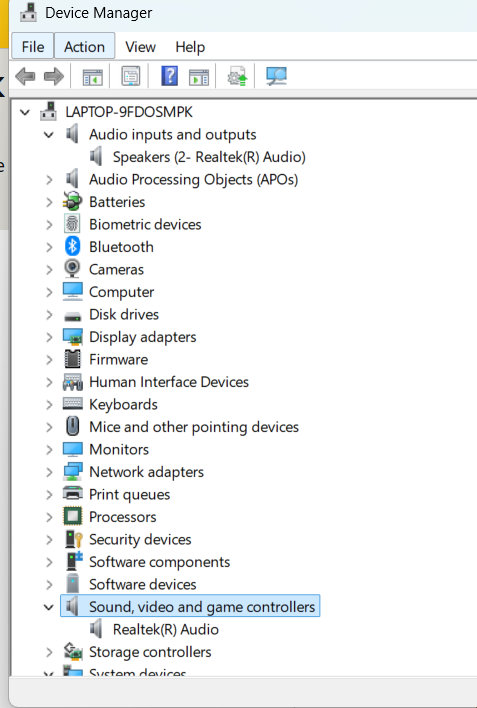Open the Properties toolbar icon
Viewport: 477px width, 708px height.
pos(131,76)
